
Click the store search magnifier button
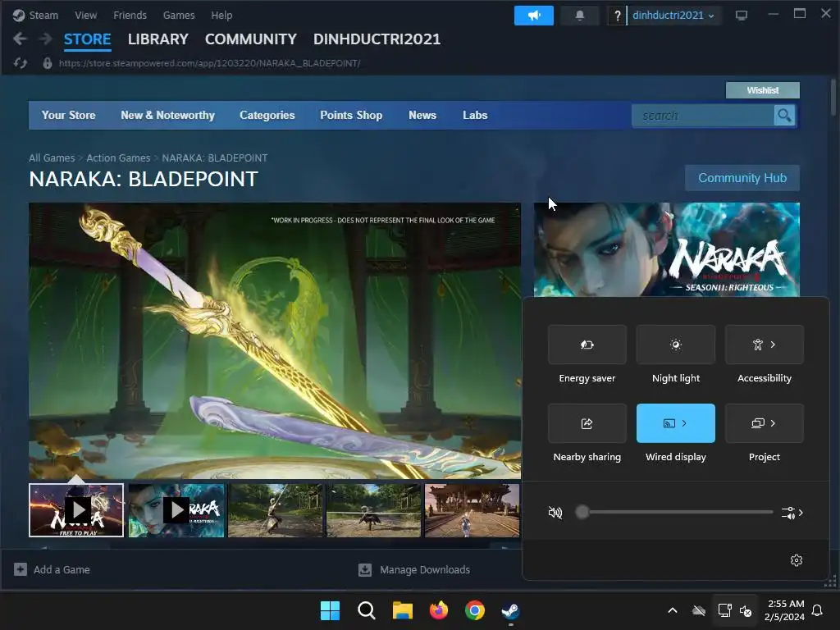[x=784, y=115]
